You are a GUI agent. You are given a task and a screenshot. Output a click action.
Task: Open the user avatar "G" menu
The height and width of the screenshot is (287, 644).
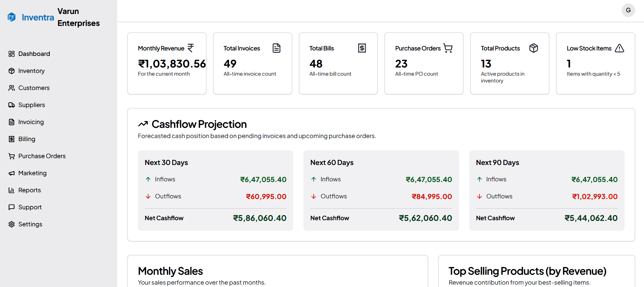628,10
